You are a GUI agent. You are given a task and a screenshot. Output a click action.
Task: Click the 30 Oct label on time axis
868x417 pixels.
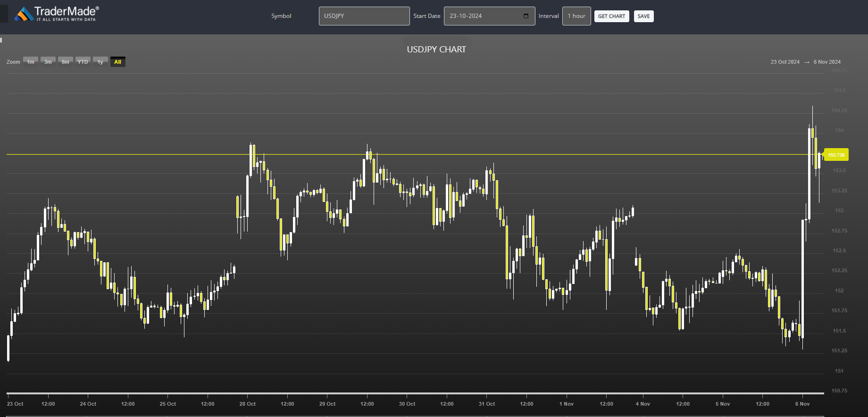[407, 404]
